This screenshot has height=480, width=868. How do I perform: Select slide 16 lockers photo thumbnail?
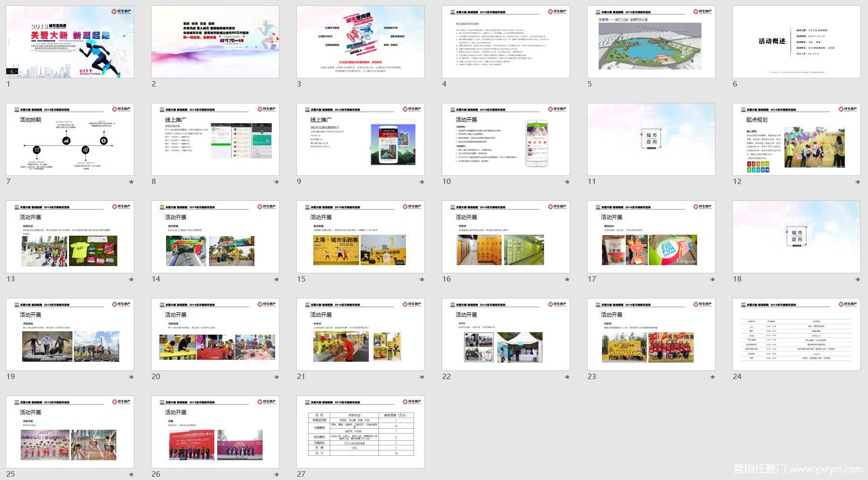coord(505,237)
